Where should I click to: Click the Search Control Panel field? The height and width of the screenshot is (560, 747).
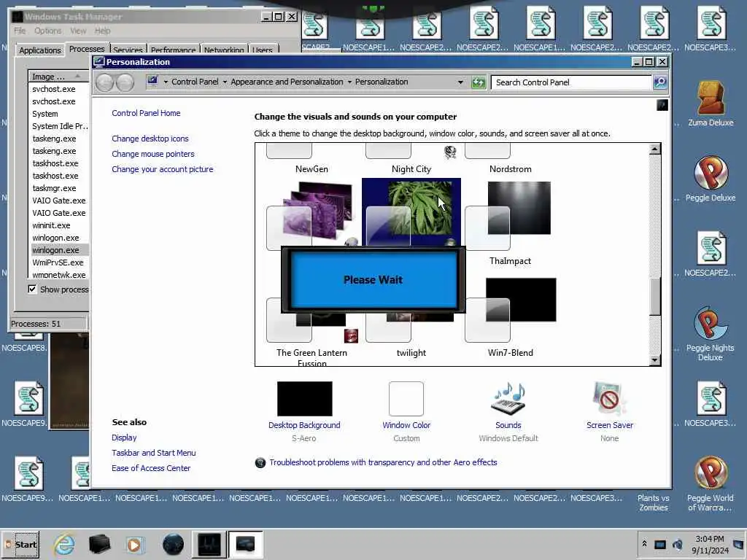click(571, 82)
